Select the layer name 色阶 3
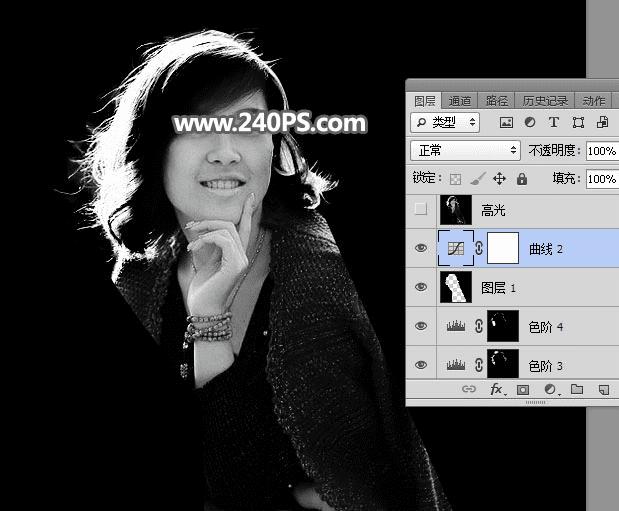Viewport: 619px width, 511px height. pos(546,366)
